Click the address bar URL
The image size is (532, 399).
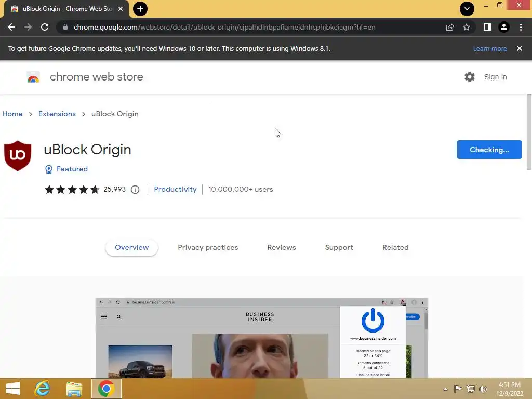point(224,27)
